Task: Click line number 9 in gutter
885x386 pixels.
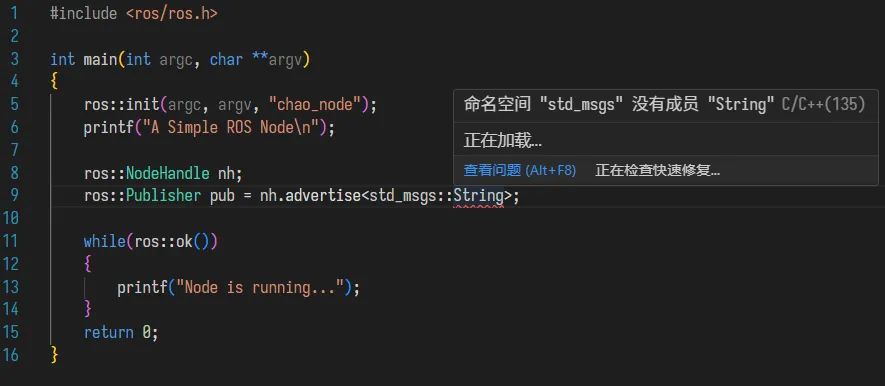Action: tap(14, 195)
